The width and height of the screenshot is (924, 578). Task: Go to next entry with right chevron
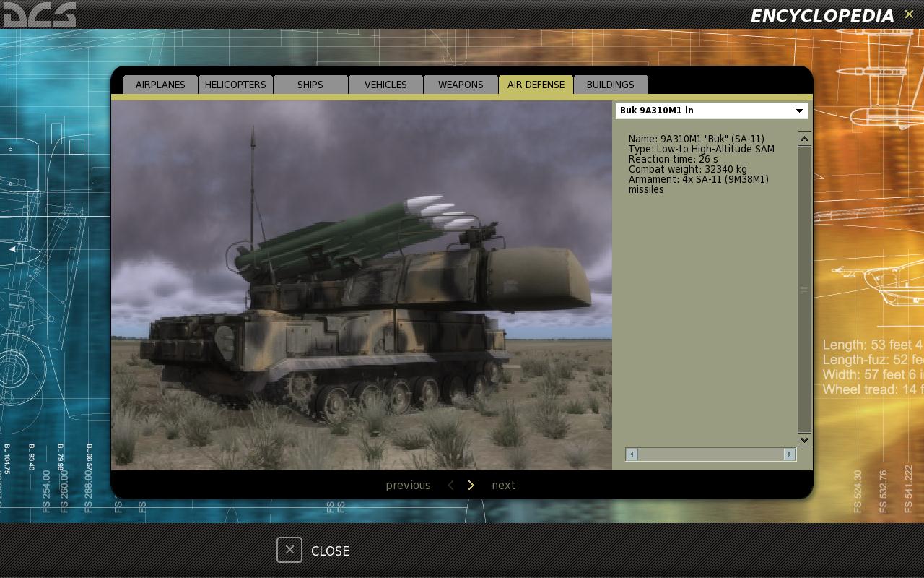[471, 486]
